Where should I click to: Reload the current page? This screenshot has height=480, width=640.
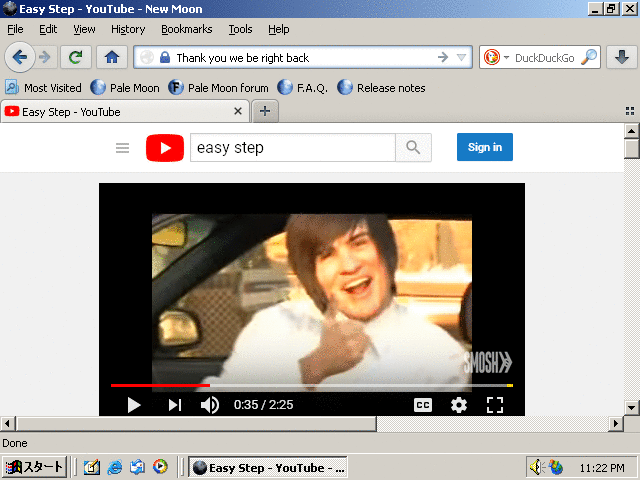(76, 57)
